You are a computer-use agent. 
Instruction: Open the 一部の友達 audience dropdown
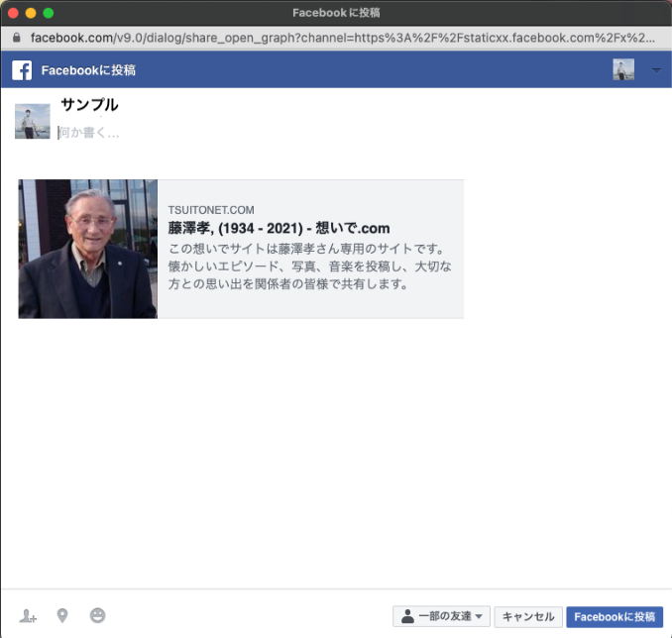(x=441, y=616)
